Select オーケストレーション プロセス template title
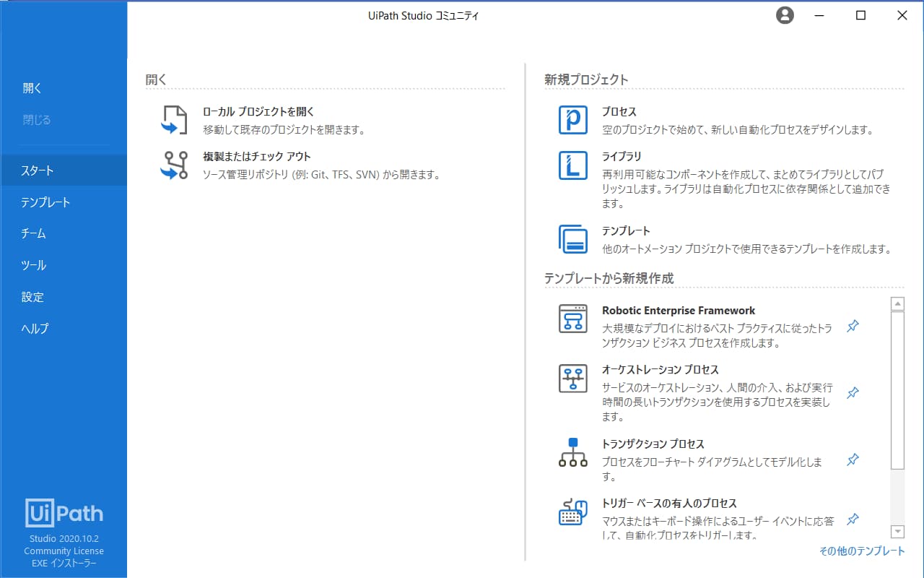 point(661,370)
